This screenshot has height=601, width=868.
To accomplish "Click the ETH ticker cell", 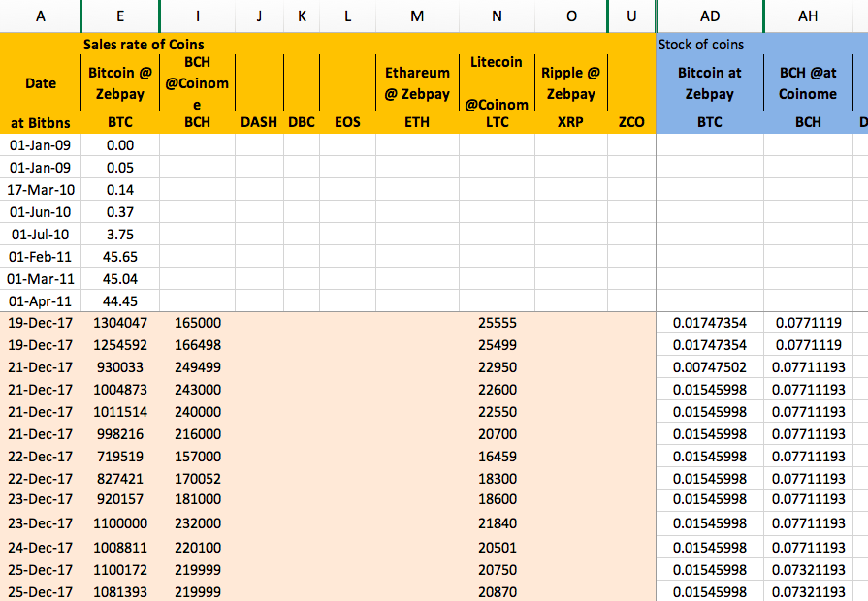I will [x=417, y=122].
